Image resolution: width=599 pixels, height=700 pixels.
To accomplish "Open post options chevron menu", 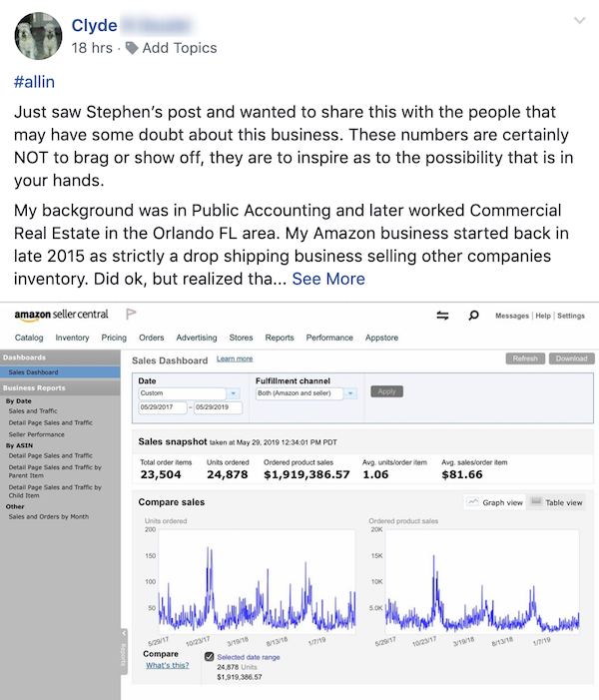I will click(579, 21).
